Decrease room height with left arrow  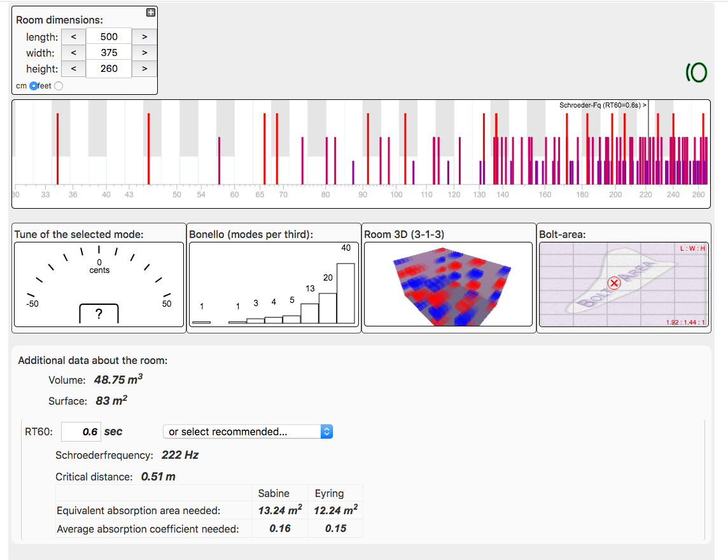[x=73, y=69]
